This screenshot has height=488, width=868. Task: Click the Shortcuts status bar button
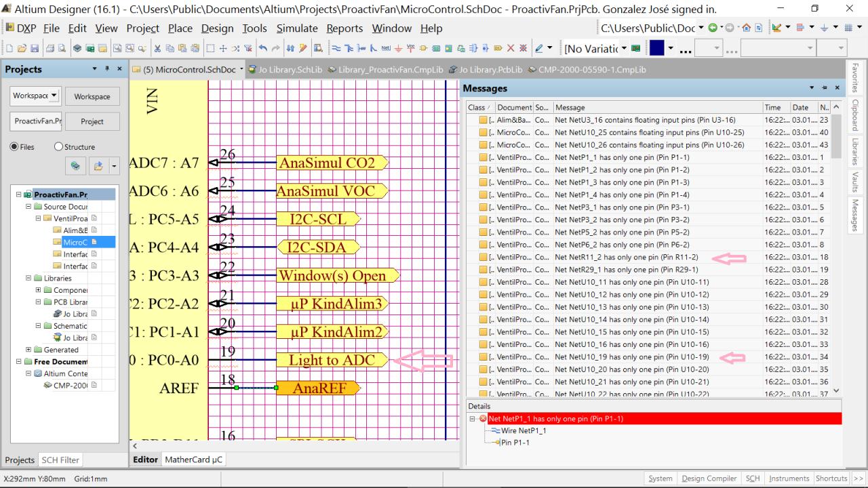(831, 479)
